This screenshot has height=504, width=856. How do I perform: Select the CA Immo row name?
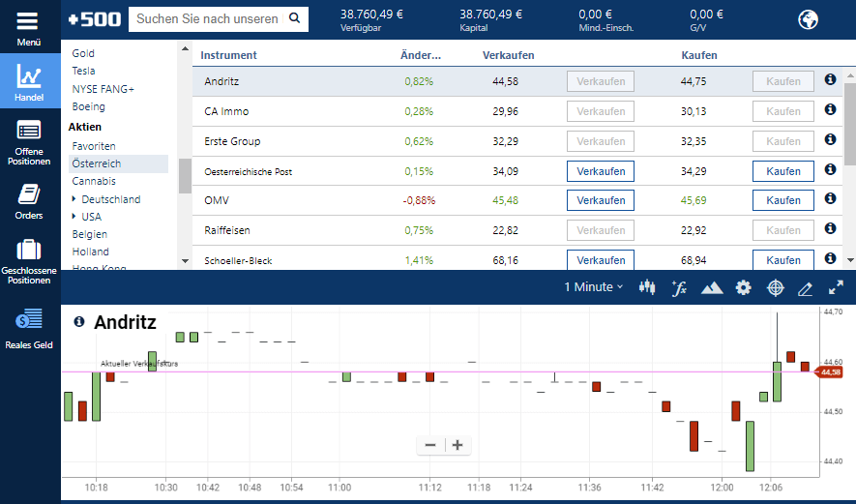226,111
